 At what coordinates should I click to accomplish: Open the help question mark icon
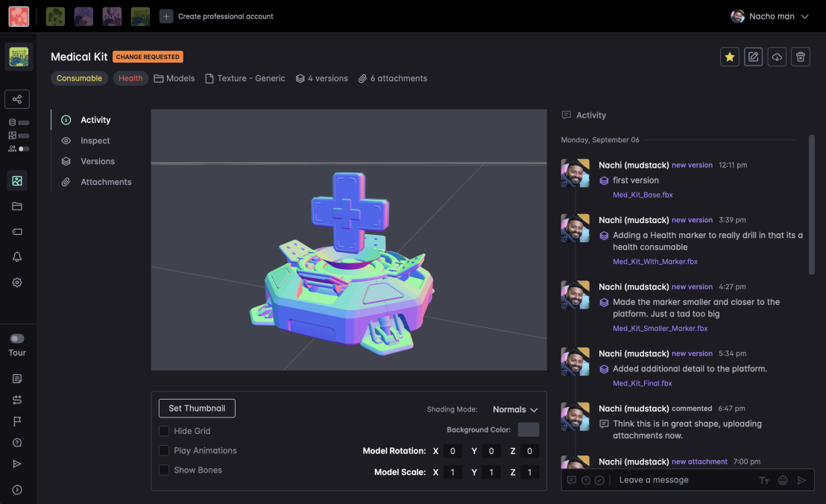pos(17,442)
